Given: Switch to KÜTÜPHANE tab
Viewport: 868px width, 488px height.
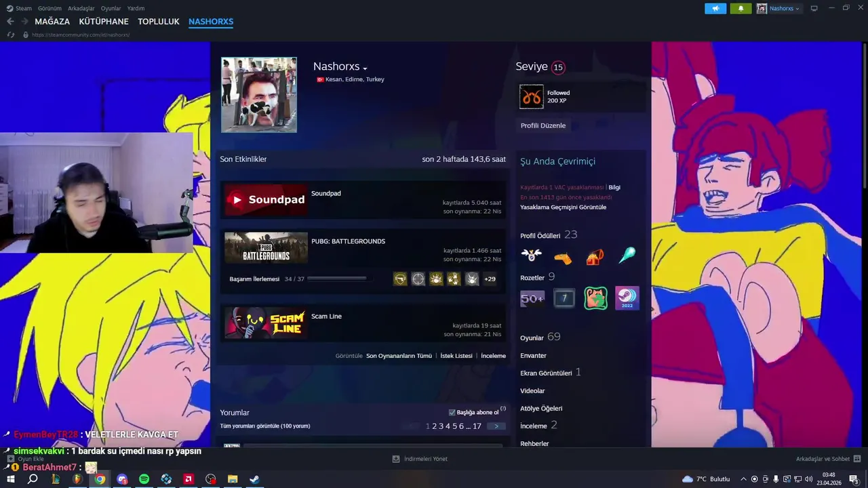Looking at the screenshot, I should click(x=104, y=22).
